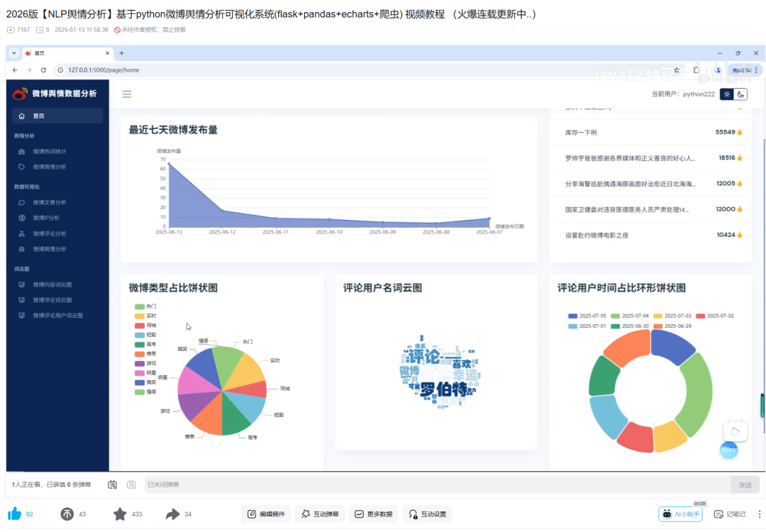Screen dimensions: 766x532
Task: Toggle danmaku display icon in the player bar
Action: coord(112,484)
